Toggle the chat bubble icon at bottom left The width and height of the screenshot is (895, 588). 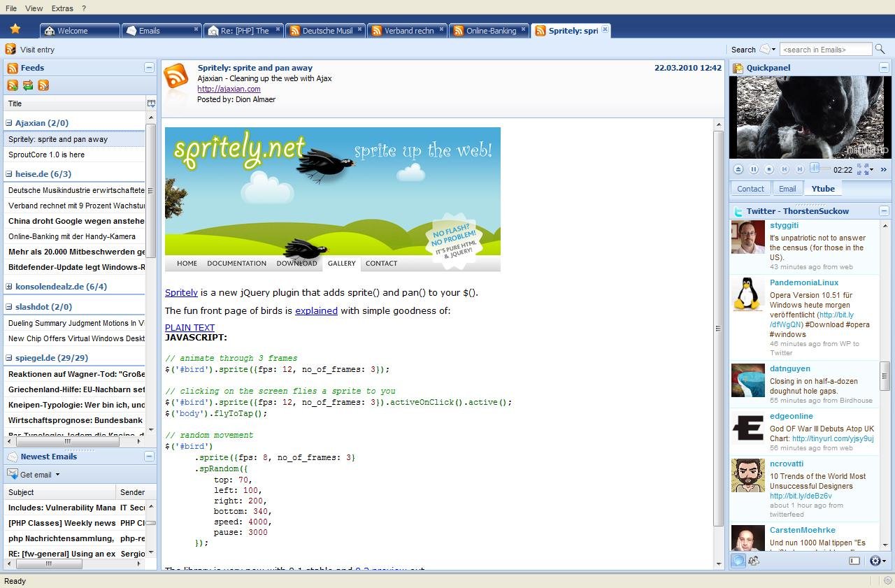click(x=737, y=560)
